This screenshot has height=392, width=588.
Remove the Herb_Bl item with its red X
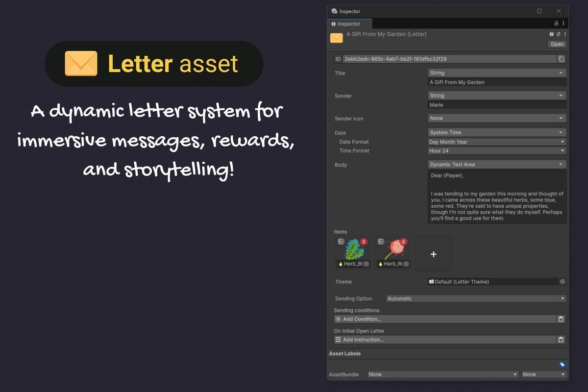tap(364, 241)
